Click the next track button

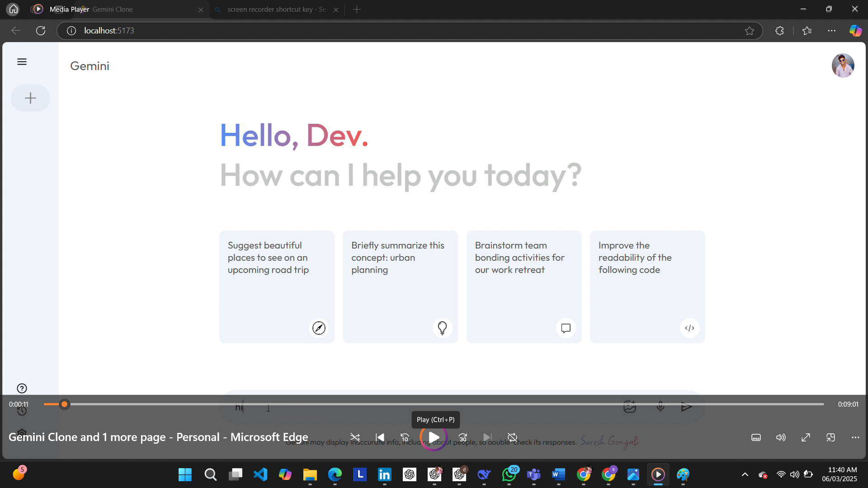click(x=487, y=437)
